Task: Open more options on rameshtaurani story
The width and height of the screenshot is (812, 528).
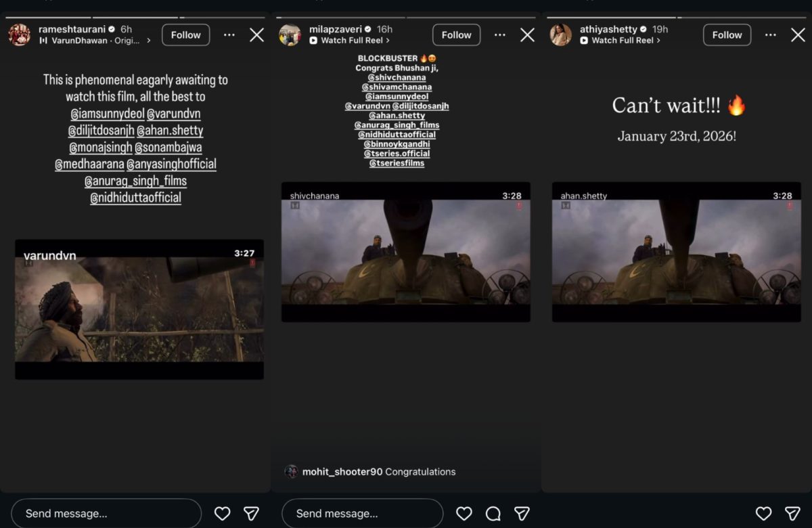Action: coord(229,35)
